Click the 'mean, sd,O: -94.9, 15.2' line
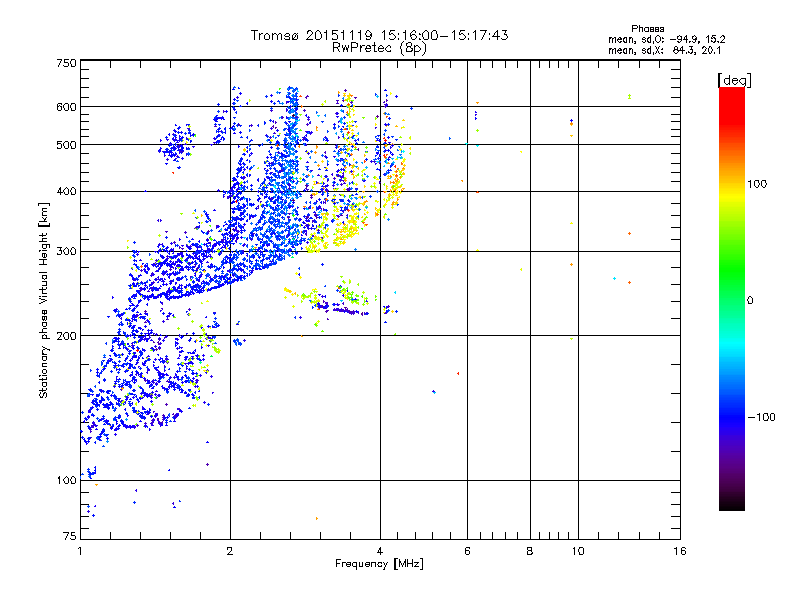The image size is (800, 600). point(666,39)
